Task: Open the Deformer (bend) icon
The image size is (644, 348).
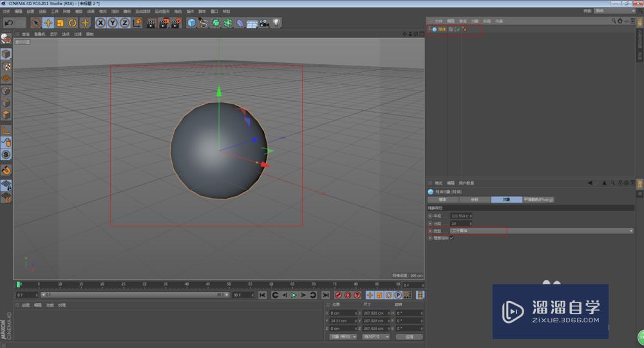Action: 240,23
